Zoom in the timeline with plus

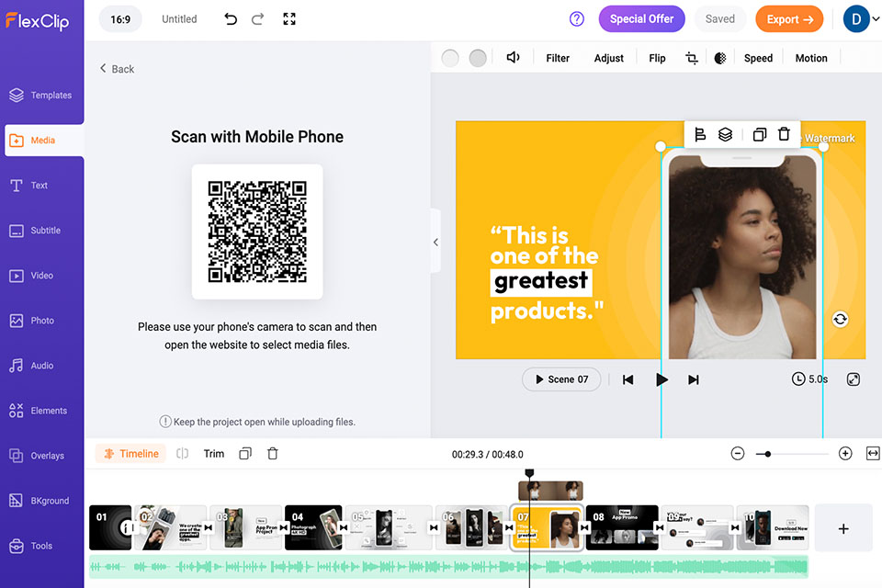tap(845, 454)
